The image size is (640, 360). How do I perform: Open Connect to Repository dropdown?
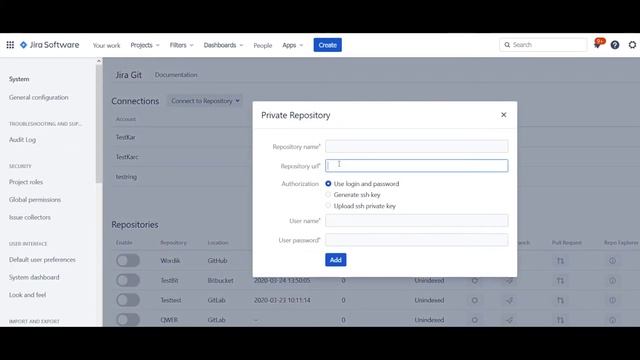pyautogui.click(x=205, y=101)
